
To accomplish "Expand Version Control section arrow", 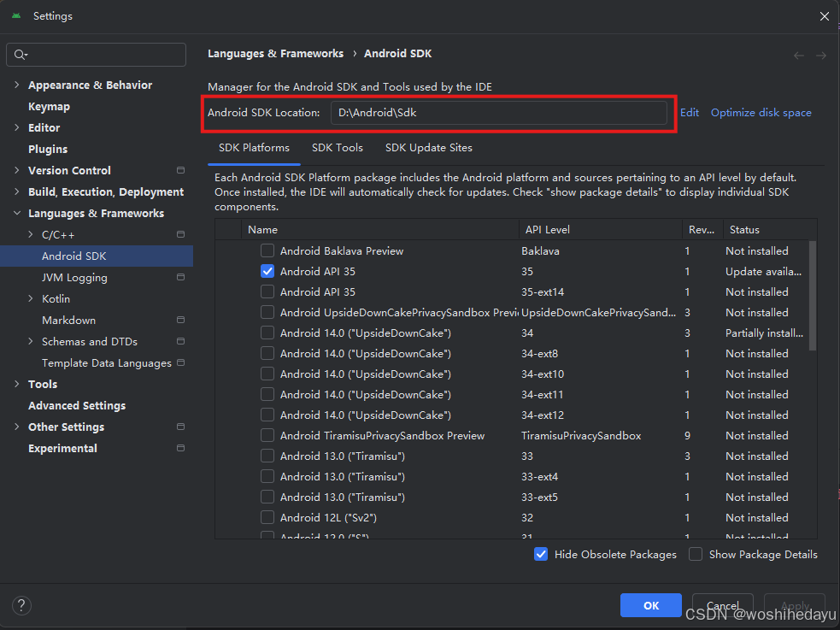I will [16, 170].
